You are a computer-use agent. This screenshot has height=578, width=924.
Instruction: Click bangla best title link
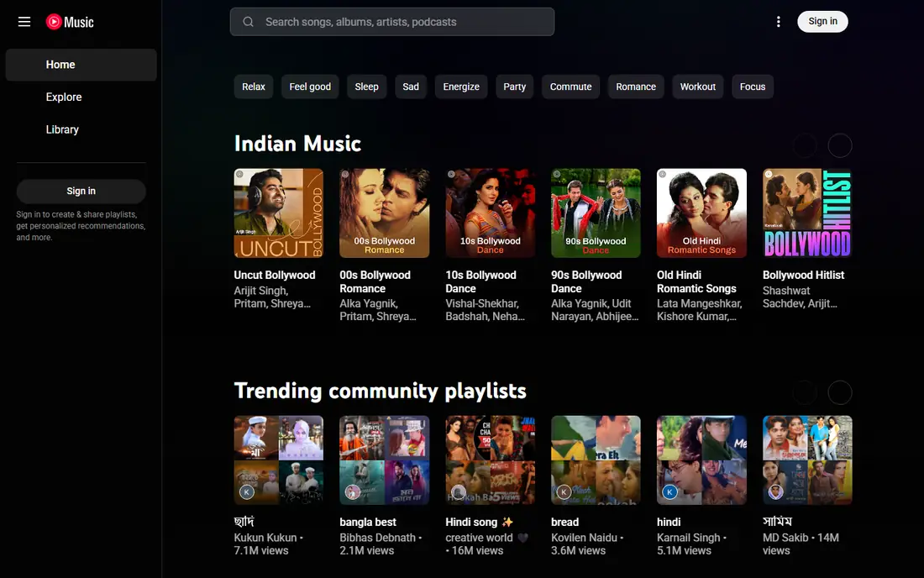(x=368, y=522)
